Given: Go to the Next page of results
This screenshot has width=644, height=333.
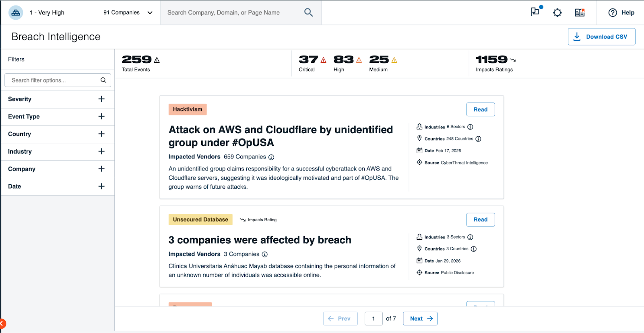Looking at the screenshot, I should [x=420, y=319].
